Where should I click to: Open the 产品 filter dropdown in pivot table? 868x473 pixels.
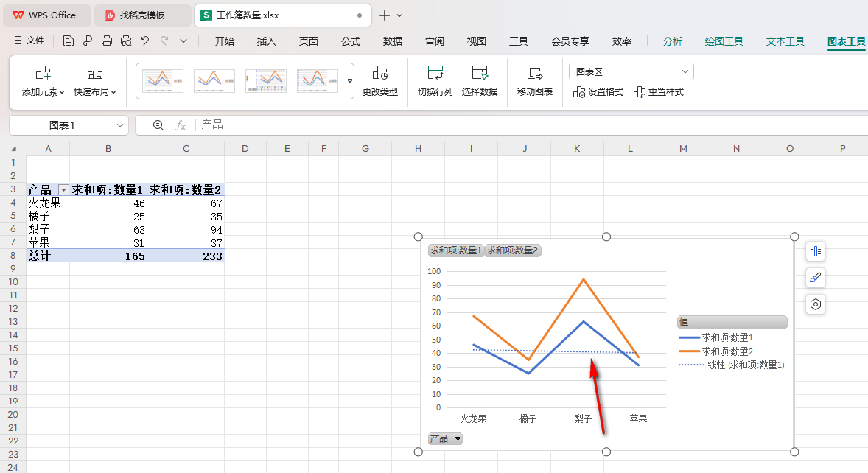[x=63, y=190]
